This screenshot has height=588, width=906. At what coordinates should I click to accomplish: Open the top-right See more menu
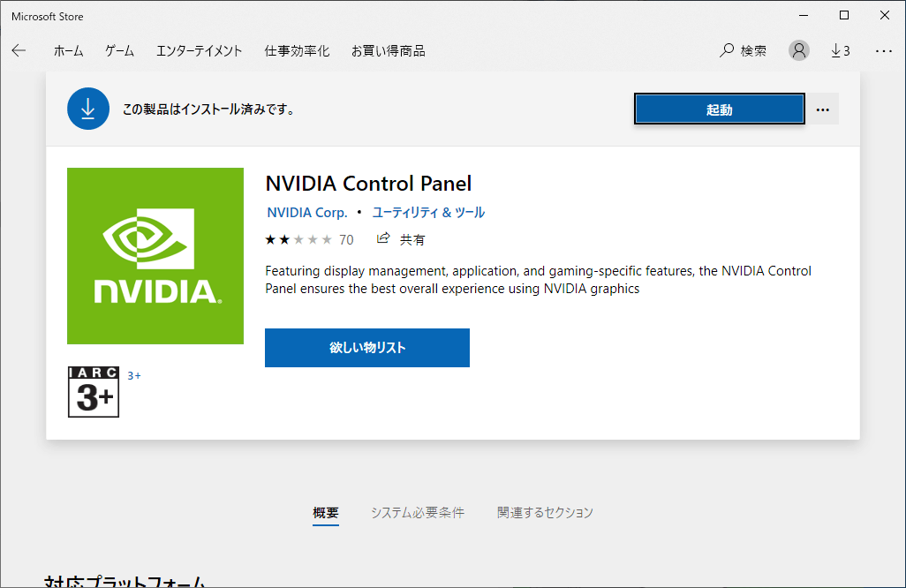pos(883,51)
